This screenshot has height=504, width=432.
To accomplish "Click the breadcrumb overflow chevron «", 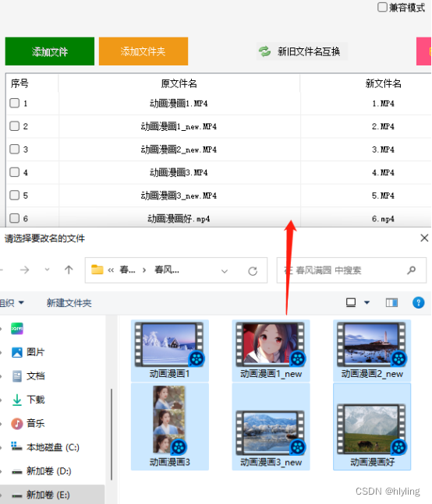I will pos(111,270).
